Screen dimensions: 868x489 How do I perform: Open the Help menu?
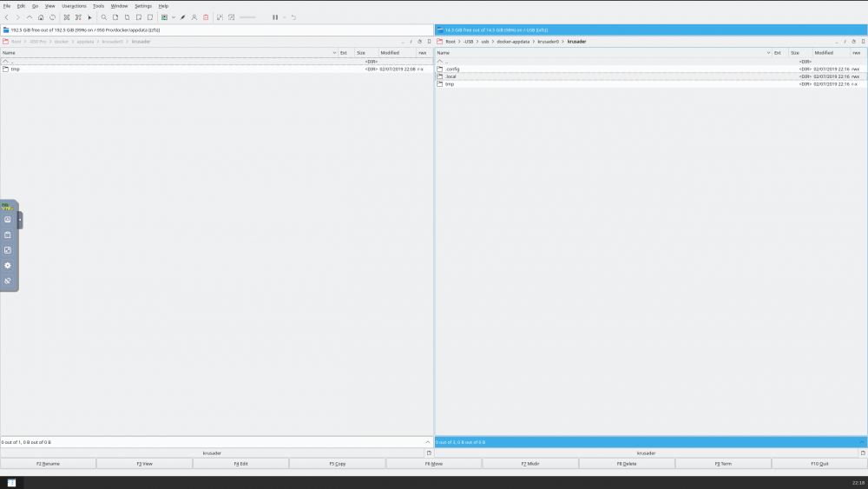(x=163, y=6)
